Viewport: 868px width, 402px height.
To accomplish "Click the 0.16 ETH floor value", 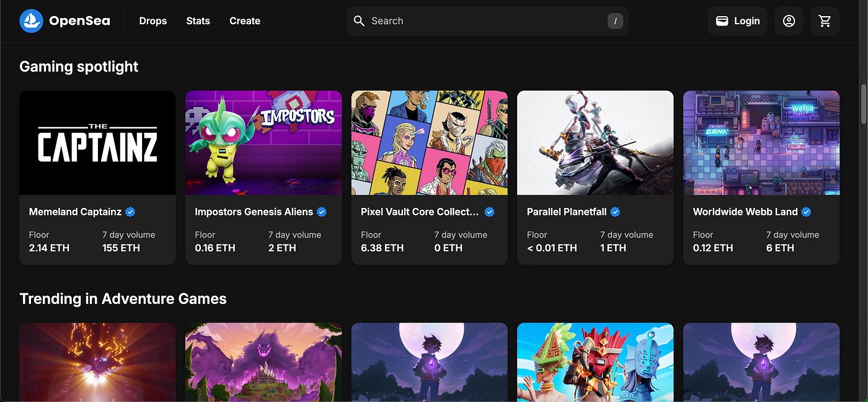I will 215,248.
